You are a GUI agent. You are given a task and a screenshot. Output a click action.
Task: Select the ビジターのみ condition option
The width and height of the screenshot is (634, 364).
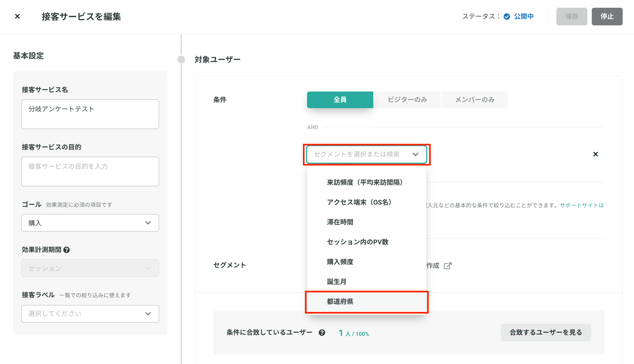(407, 100)
